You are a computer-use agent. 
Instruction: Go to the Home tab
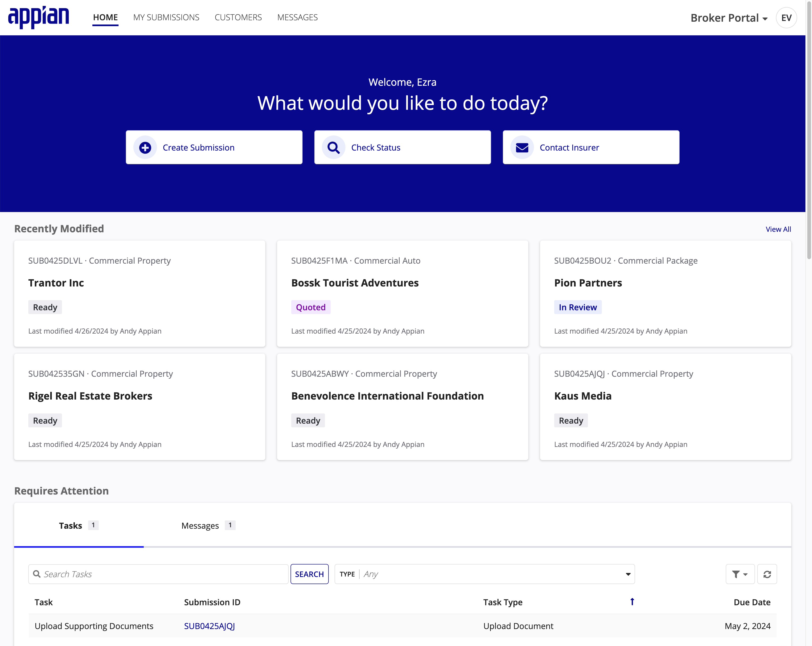(106, 17)
